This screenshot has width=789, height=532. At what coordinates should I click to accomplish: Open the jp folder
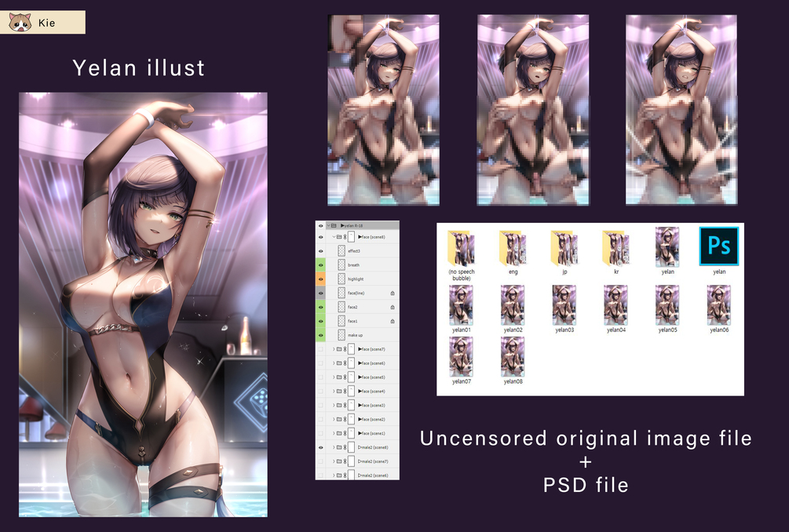coord(564,253)
